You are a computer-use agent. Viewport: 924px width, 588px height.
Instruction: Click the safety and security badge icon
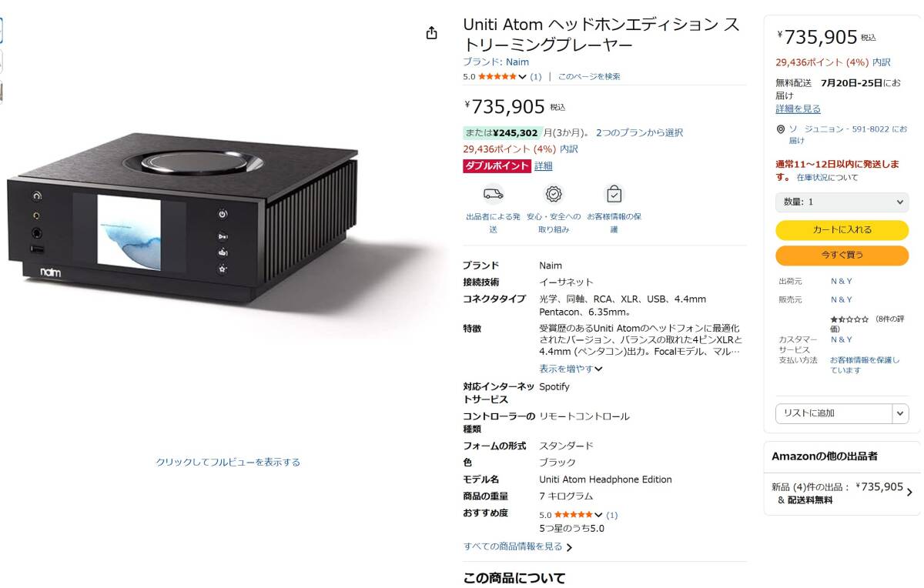[554, 194]
